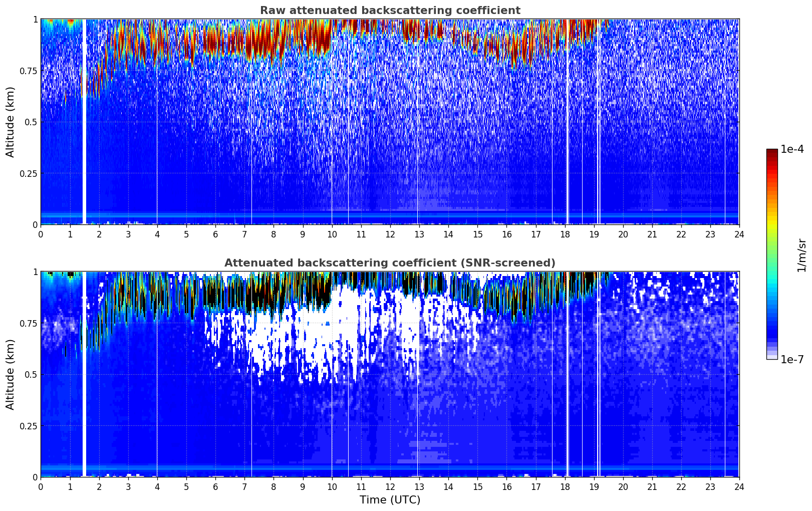This screenshot has height=511, width=812.
Task: Click the 0.25 altitude tick on bottom plot
Action: (29, 426)
